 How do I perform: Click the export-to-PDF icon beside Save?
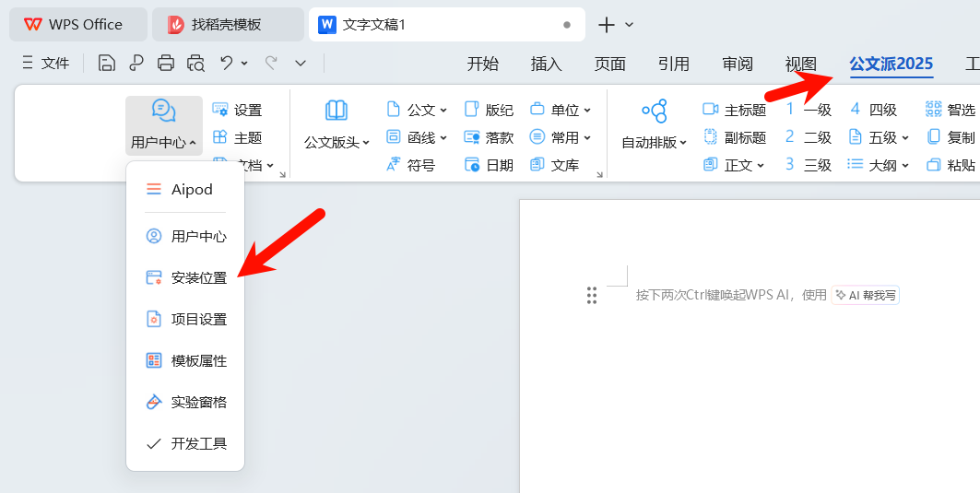[136, 63]
